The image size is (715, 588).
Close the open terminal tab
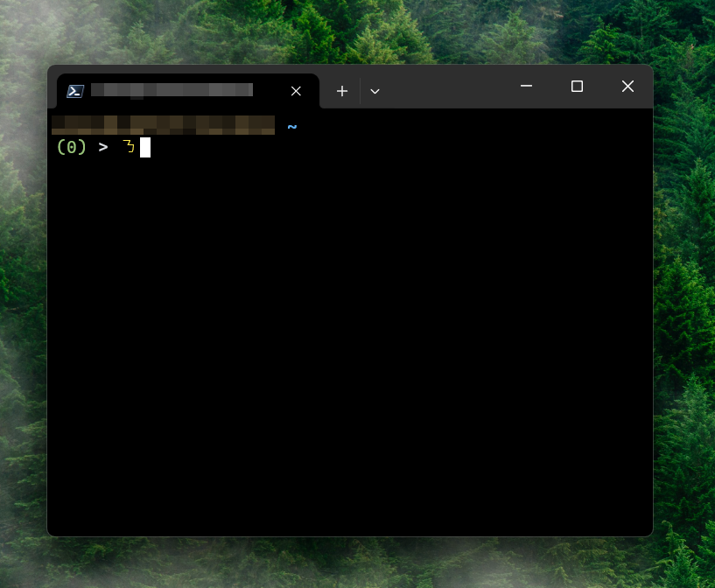click(x=296, y=91)
